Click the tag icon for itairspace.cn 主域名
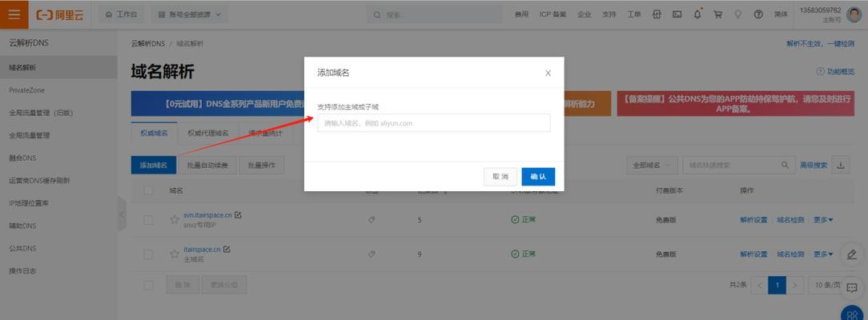 [x=372, y=254]
